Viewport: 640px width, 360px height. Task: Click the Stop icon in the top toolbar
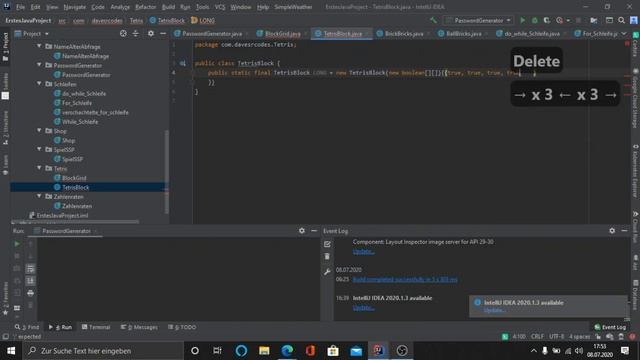[578, 20]
